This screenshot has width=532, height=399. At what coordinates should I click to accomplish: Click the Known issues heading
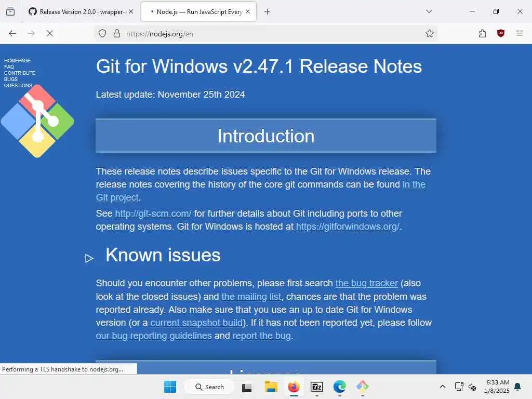click(163, 255)
